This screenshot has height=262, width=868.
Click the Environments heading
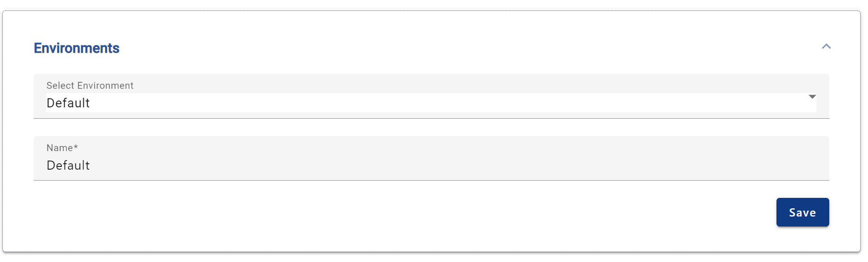coord(77,48)
